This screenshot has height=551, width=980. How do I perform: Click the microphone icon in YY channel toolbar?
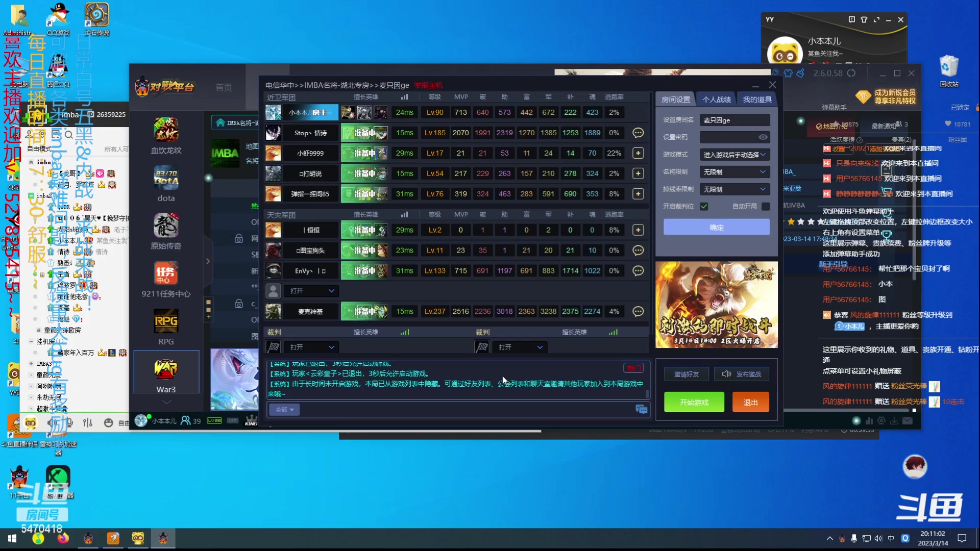point(69,422)
